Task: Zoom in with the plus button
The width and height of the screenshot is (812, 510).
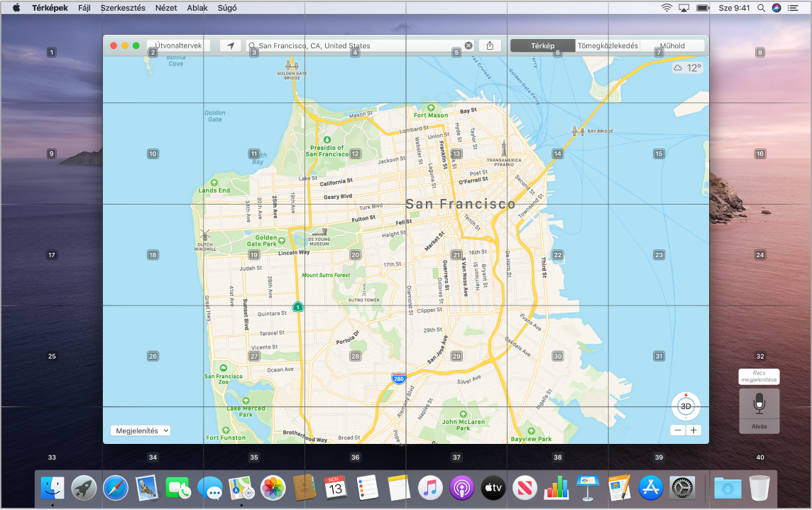Action: coord(693,430)
